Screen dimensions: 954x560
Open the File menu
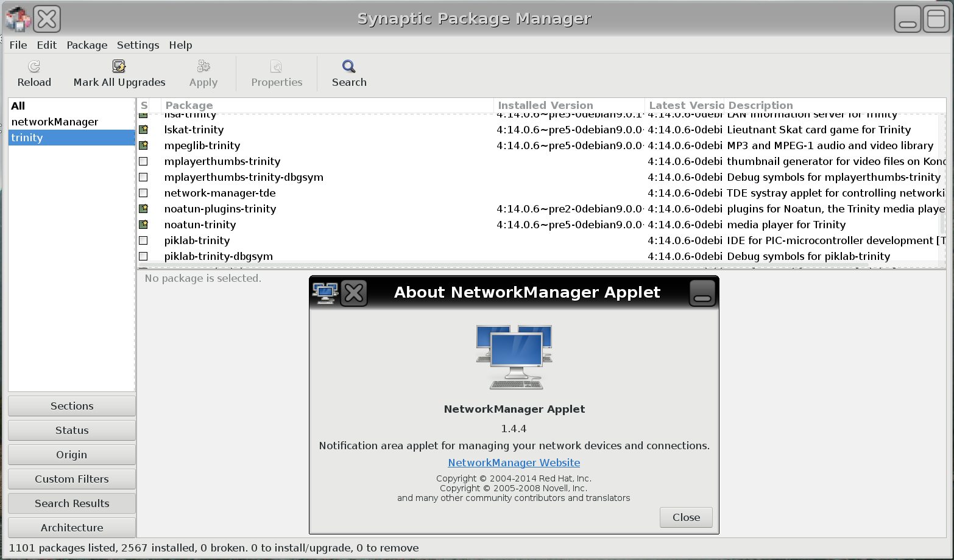[18, 45]
